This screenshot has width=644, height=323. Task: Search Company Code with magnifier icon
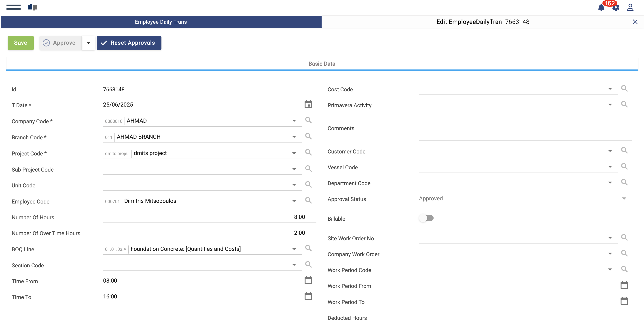pos(308,120)
